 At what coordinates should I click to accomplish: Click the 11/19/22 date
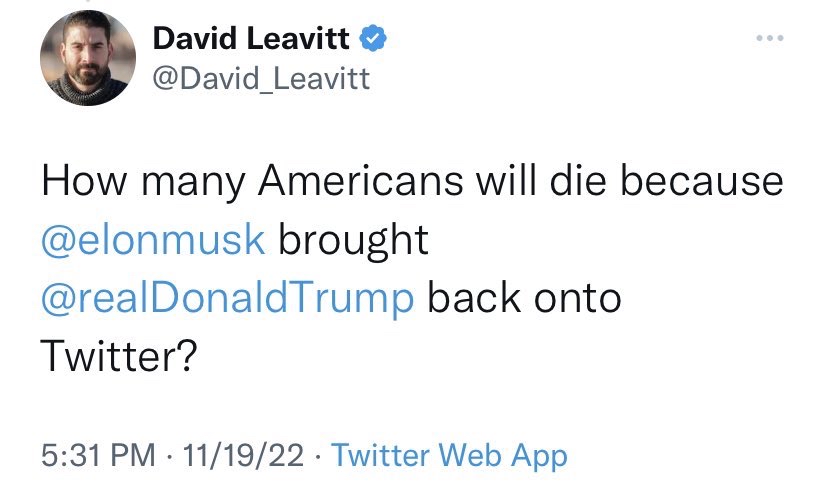click(x=243, y=455)
